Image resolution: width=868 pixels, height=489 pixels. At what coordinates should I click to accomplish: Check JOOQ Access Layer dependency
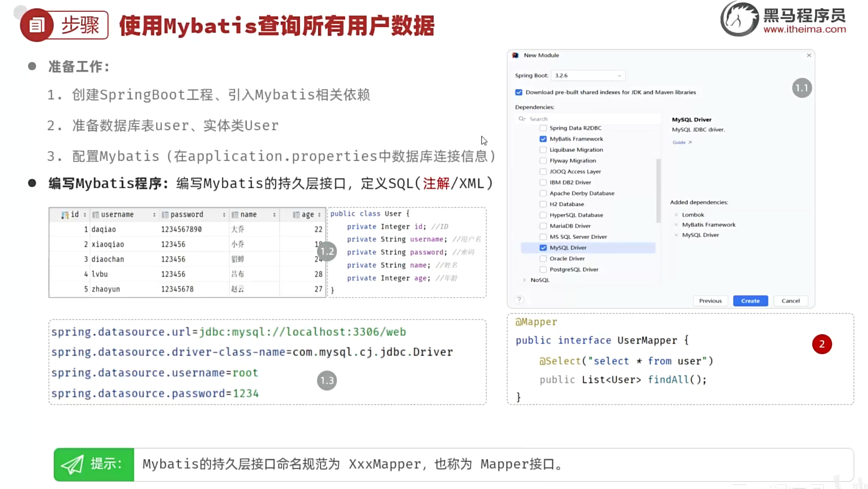(x=543, y=172)
